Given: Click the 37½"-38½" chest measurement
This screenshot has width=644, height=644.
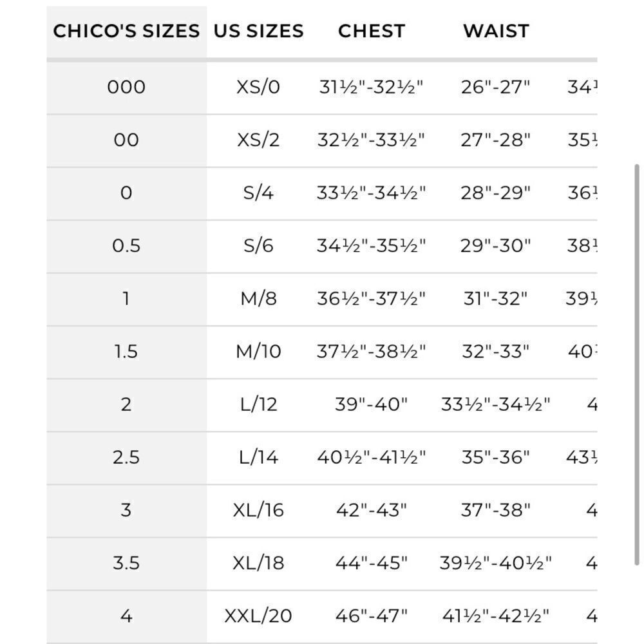Looking at the screenshot, I should coord(372,352).
